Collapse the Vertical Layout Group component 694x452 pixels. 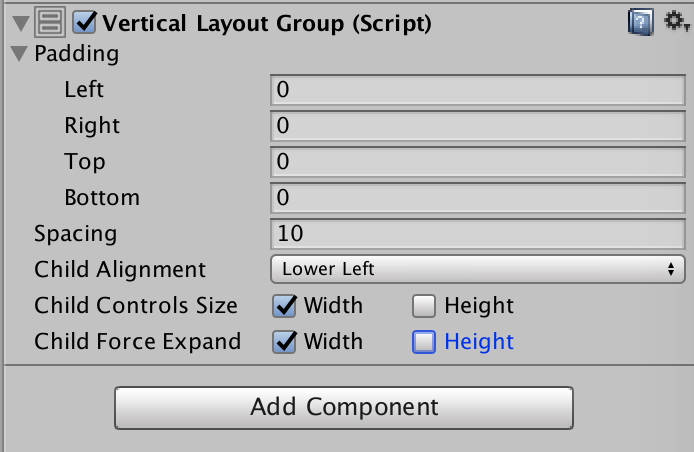pos(20,23)
